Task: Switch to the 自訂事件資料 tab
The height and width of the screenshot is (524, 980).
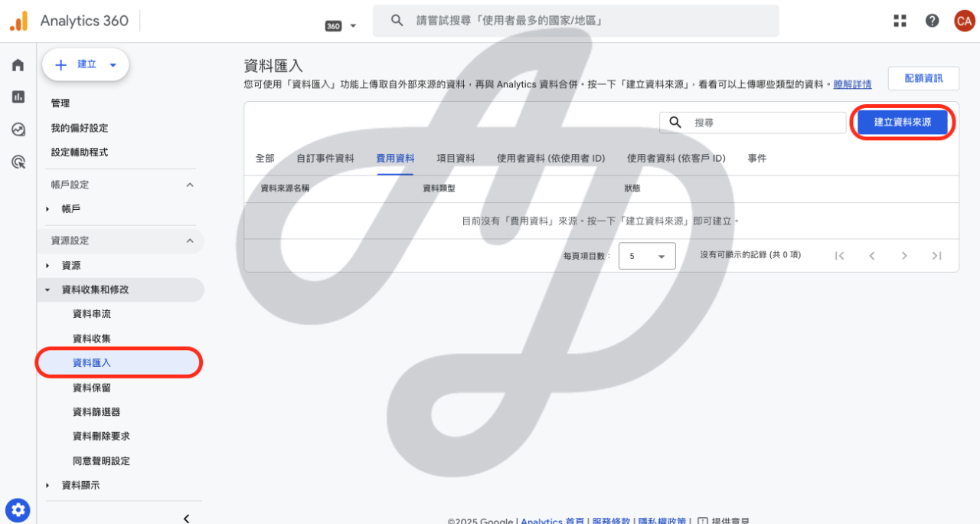Action: click(325, 159)
